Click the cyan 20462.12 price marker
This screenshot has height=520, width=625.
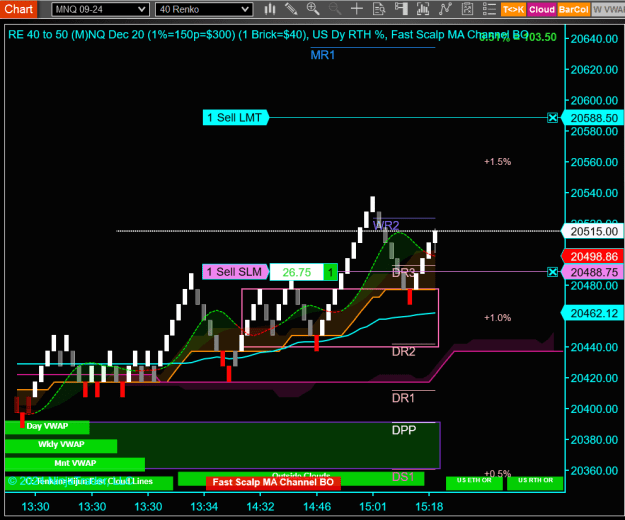pyautogui.click(x=593, y=314)
